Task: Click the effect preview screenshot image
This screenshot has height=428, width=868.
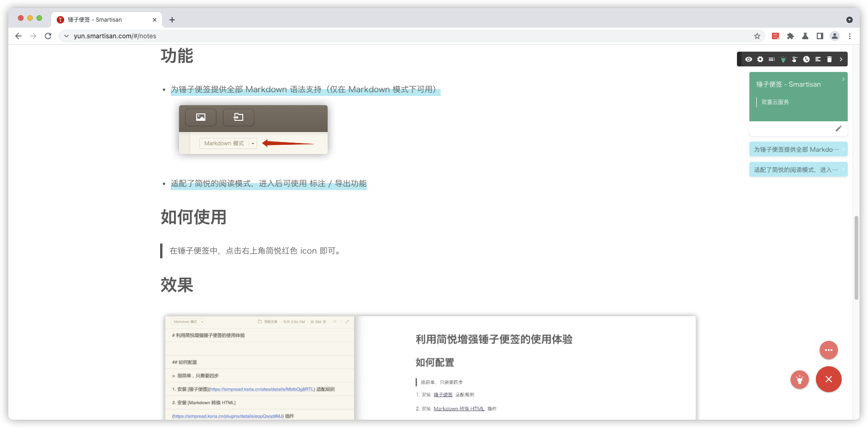Action: pyautogui.click(x=431, y=368)
